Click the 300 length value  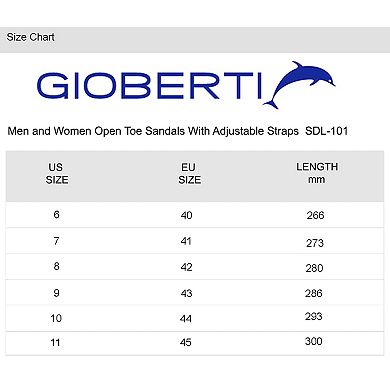point(313,341)
